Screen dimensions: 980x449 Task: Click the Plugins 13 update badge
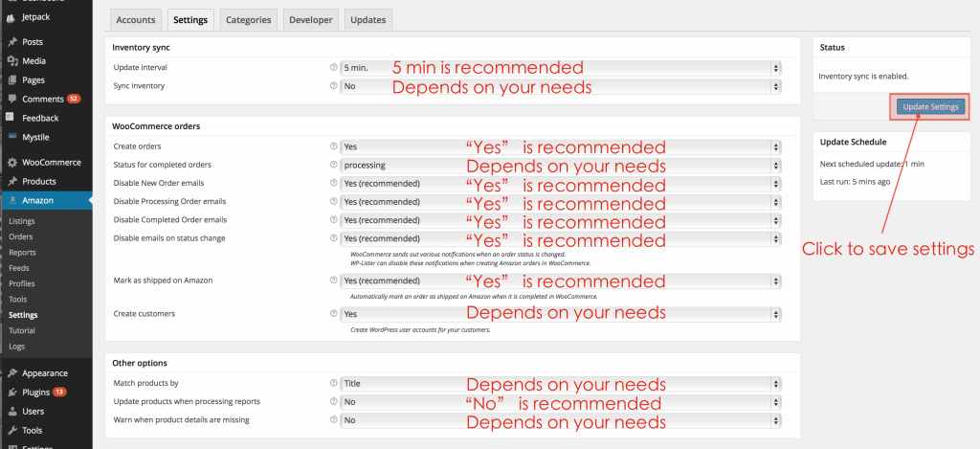pos(59,393)
